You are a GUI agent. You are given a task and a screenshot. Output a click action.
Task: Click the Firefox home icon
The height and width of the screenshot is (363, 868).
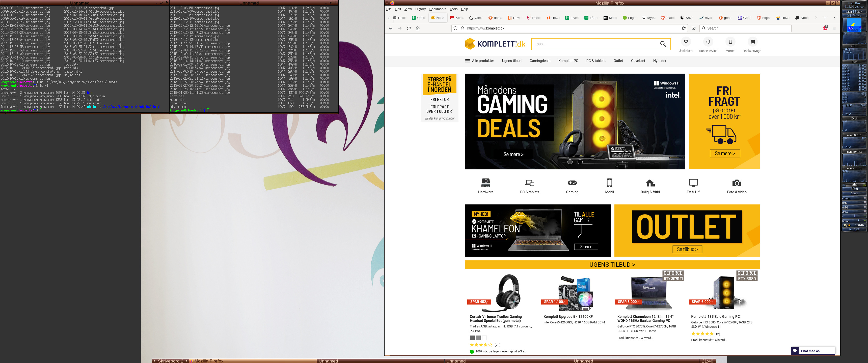click(418, 28)
